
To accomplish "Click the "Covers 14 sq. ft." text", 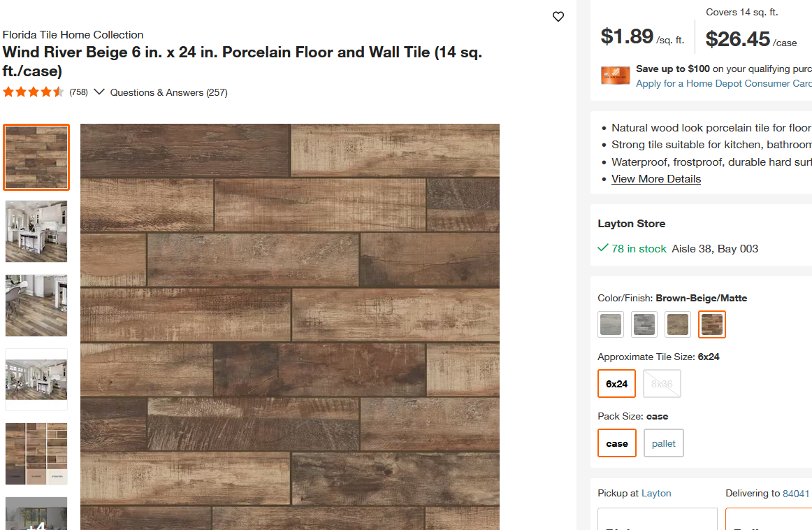I will pyautogui.click(x=742, y=12).
